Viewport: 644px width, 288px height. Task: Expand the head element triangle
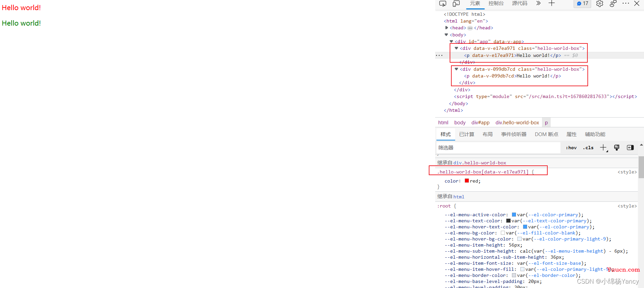pos(447,28)
